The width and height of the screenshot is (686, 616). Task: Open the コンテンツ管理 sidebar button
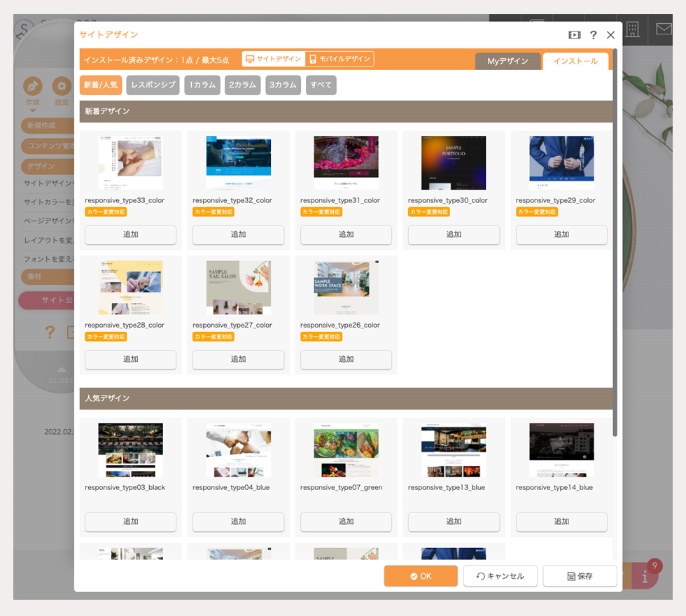tap(48, 146)
